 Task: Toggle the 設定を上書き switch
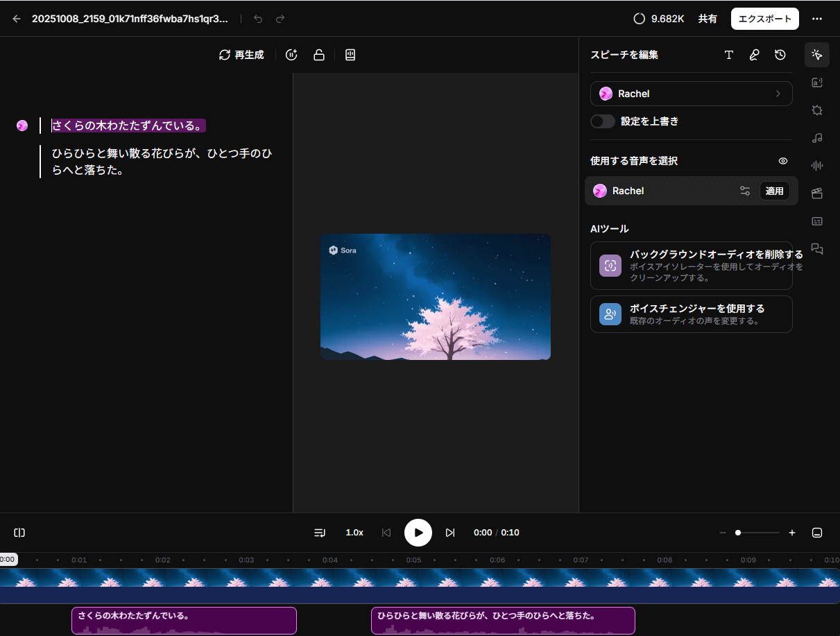pyautogui.click(x=603, y=121)
